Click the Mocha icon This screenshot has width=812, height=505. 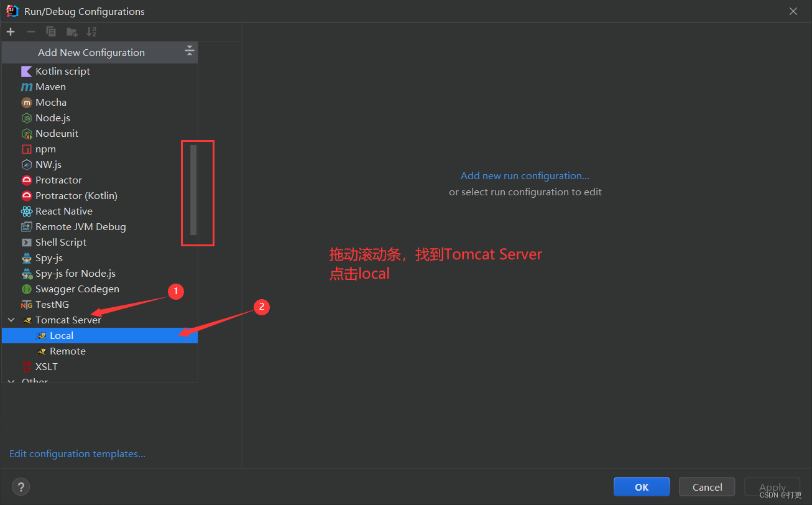pyautogui.click(x=26, y=103)
